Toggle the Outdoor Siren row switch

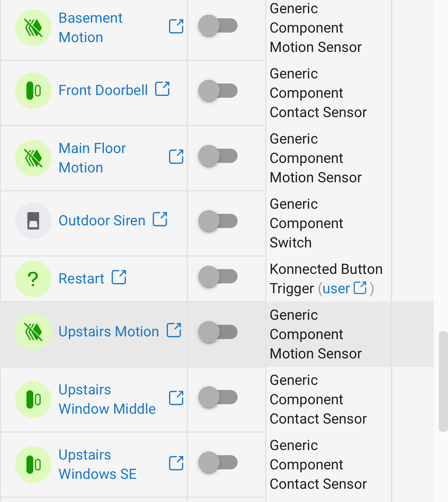point(218,221)
